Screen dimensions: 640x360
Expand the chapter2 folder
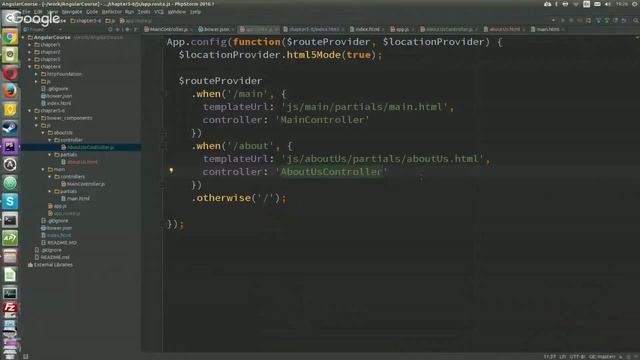tap(30, 52)
